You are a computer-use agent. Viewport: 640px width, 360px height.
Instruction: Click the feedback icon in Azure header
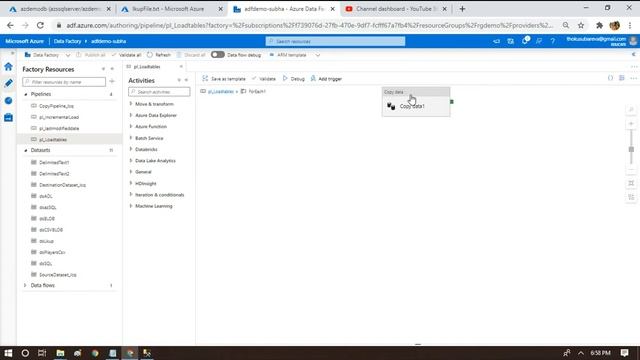[x=539, y=41]
